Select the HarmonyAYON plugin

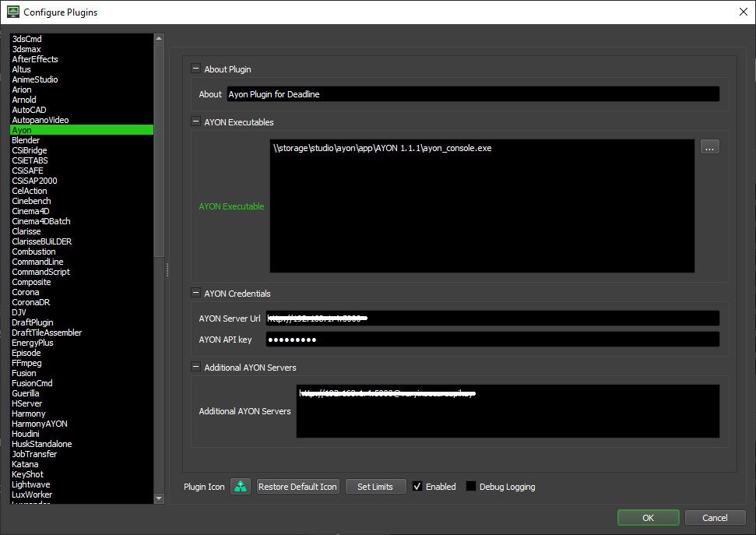82,424
